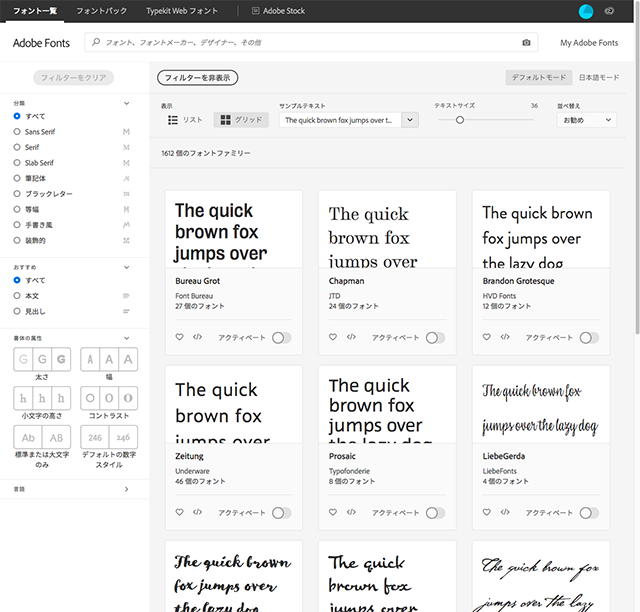Select the all-caps AB filter
This screenshot has height=612, width=640.
tap(56, 438)
